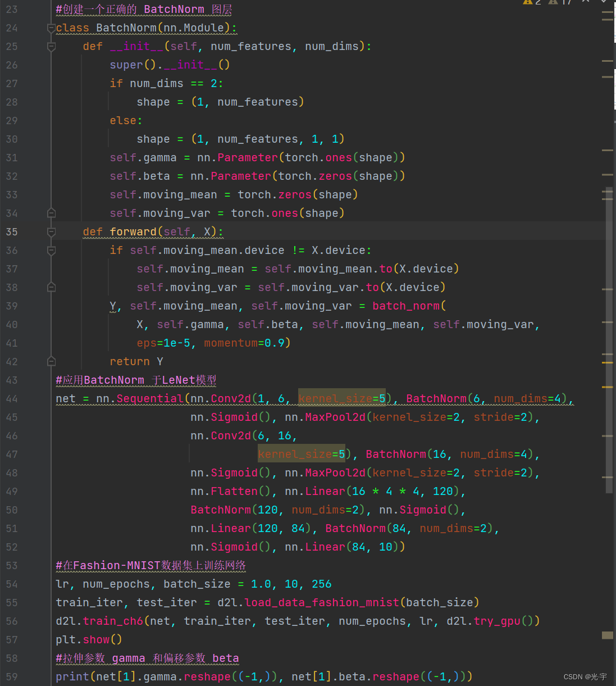The image size is (616, 686).
Task: Collapse the __init__ method fold marker on line 25
Action: click(x=51, y=47)
